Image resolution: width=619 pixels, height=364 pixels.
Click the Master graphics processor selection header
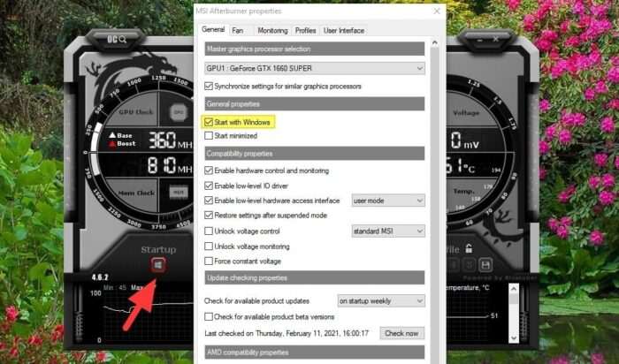(x=315, y=49)
